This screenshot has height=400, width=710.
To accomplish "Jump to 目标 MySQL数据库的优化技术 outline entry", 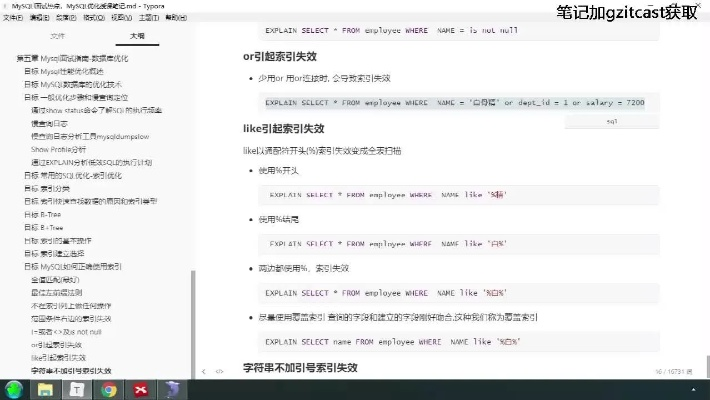I will (x=73, y=85).
